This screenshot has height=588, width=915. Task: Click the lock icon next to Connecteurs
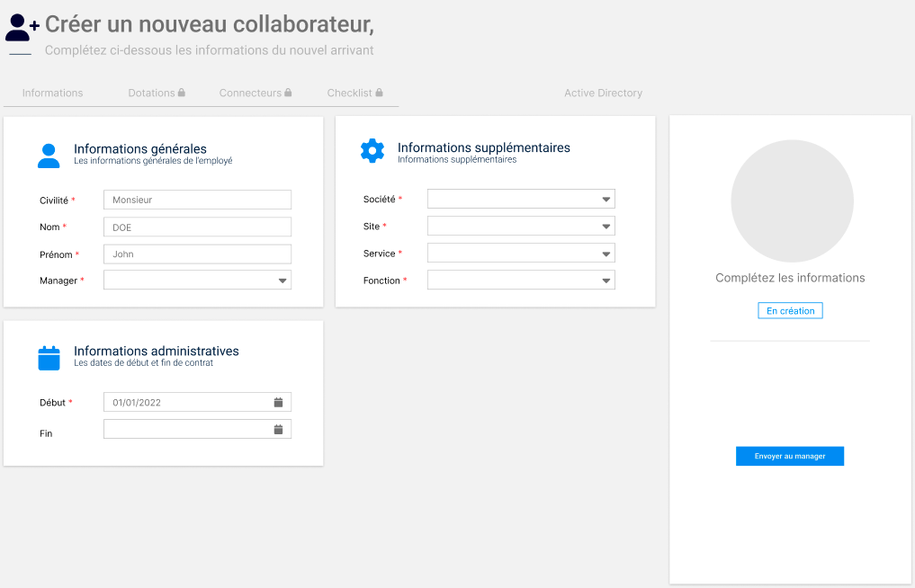pyautogui.click(x=289, y=92)
